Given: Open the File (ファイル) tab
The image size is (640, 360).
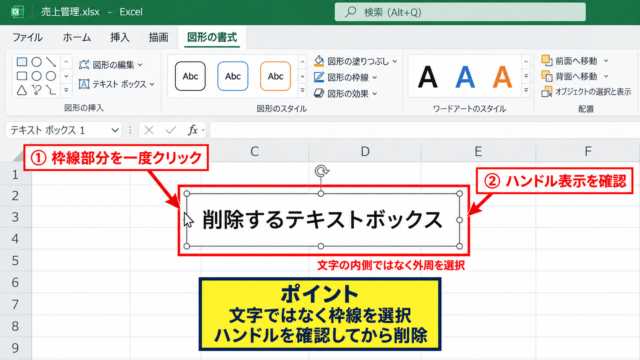Looking at the screenshot, I should click(27, 38).
